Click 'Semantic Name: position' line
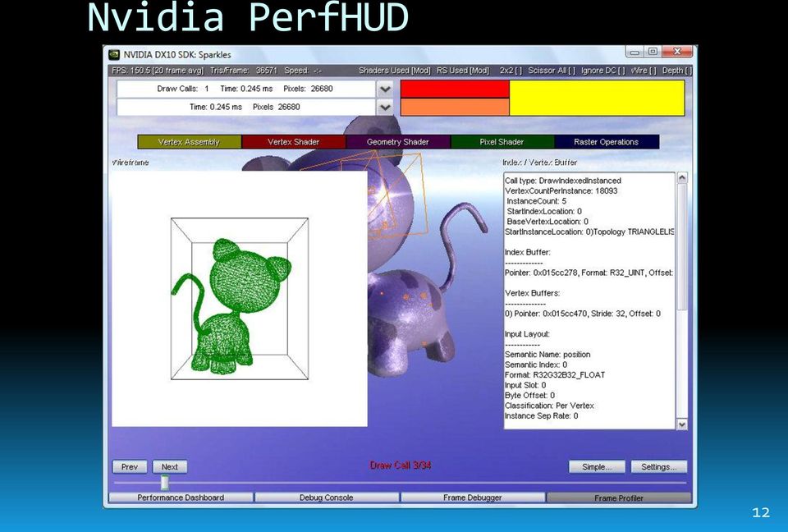The width and height of the screenshot is (788, 532). pos(547,355)
